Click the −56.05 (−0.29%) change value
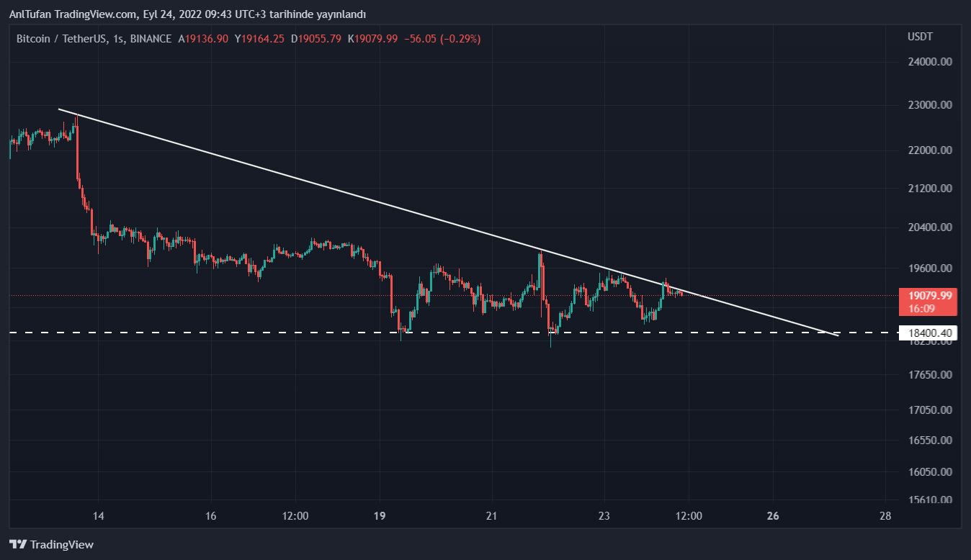 tap(441, 39)
